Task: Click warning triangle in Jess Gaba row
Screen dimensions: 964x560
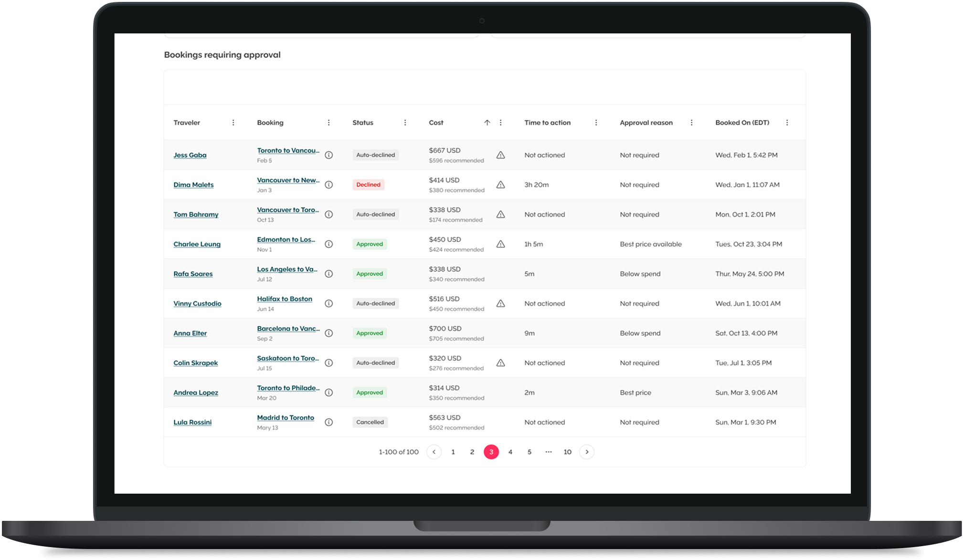Action: pos(500,155)
